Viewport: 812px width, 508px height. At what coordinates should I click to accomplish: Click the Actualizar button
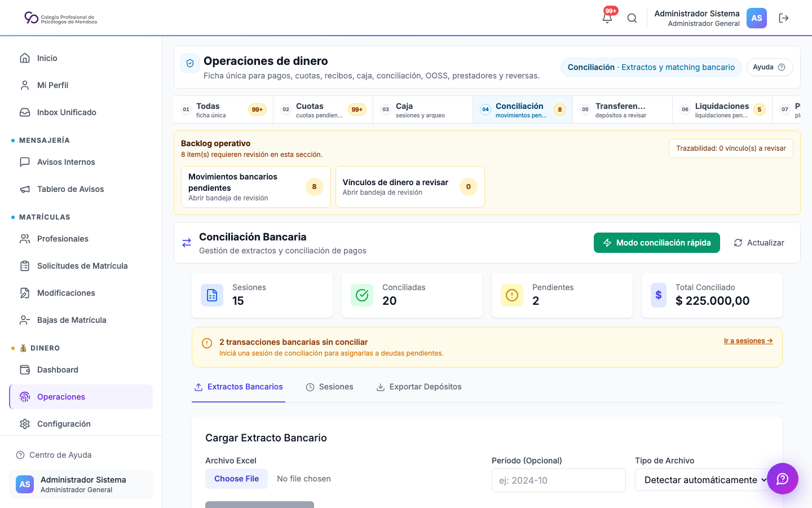[759, 243]
